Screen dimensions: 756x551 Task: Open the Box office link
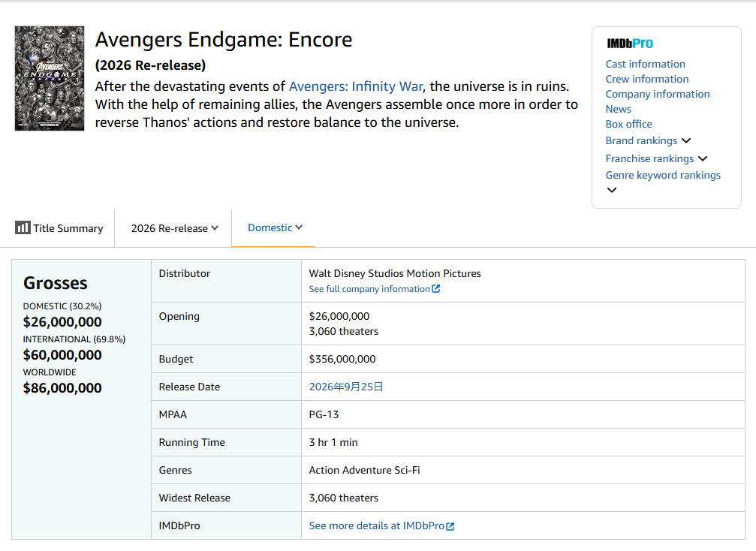[628, 124]
